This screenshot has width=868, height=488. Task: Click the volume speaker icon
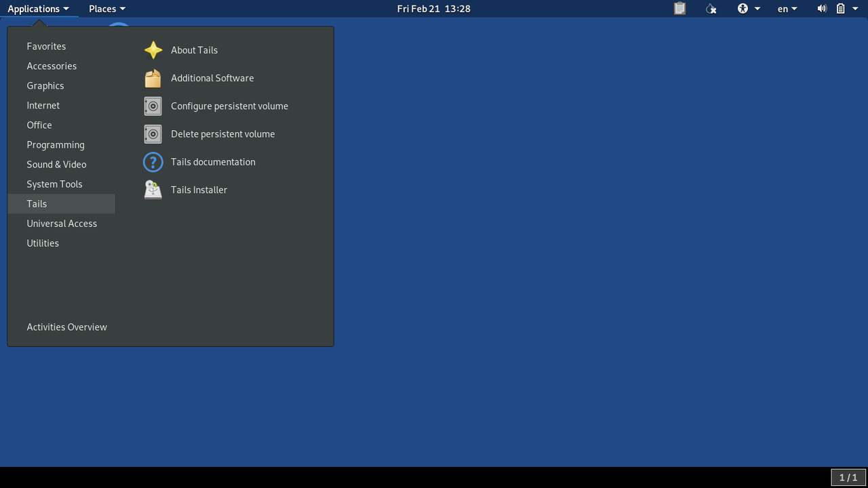pyautogui.click(x=822, y=9)
